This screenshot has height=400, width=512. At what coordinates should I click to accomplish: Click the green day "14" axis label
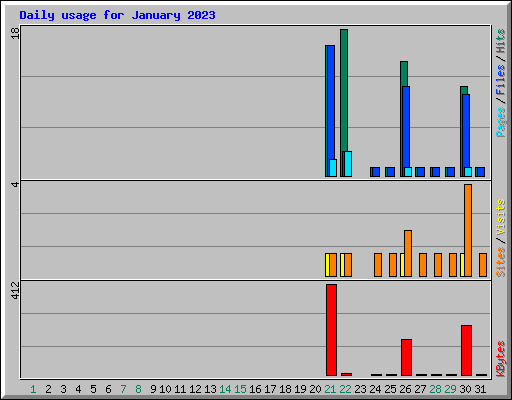(x=225, y=389)
